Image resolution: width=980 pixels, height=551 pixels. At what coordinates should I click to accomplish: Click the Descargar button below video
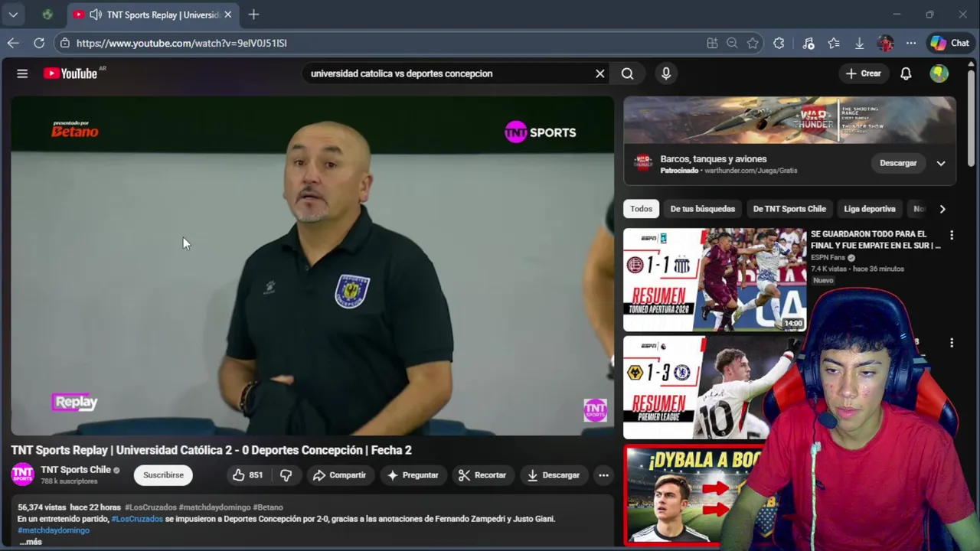pyautogui.click(x=553, y=475)
